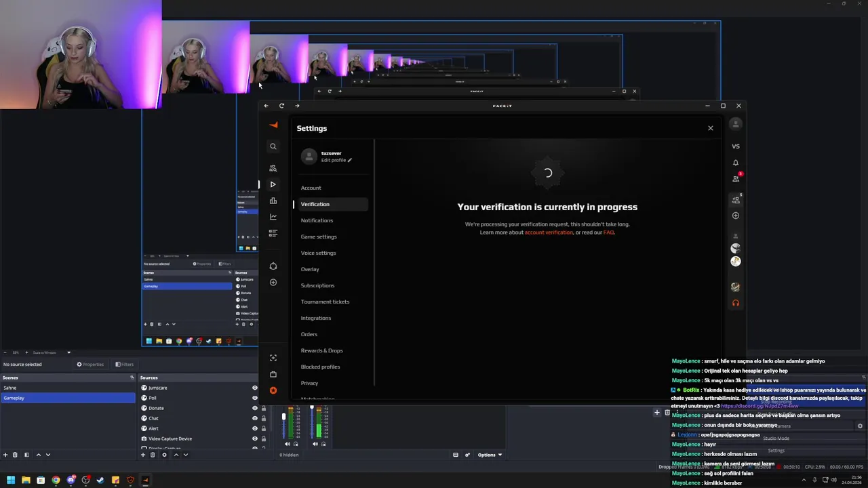868x488 pixels.
Task: Open the audio mixer Options dropdown
Action: point(490,455)
